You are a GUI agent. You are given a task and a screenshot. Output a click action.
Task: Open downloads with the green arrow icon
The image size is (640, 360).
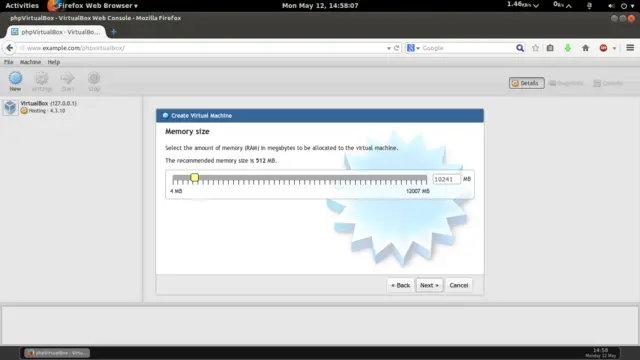pos(568,48)
